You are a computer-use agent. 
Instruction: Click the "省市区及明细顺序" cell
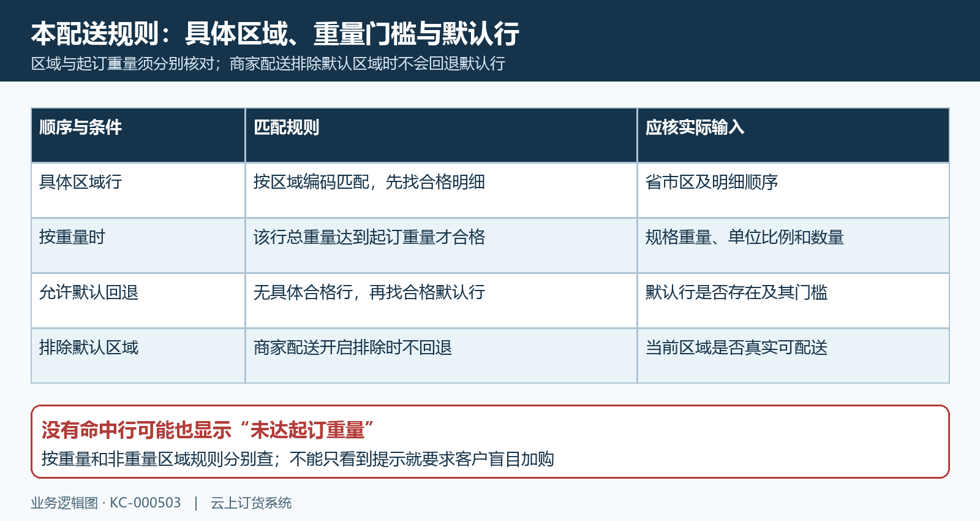click(x=793, y=191)
